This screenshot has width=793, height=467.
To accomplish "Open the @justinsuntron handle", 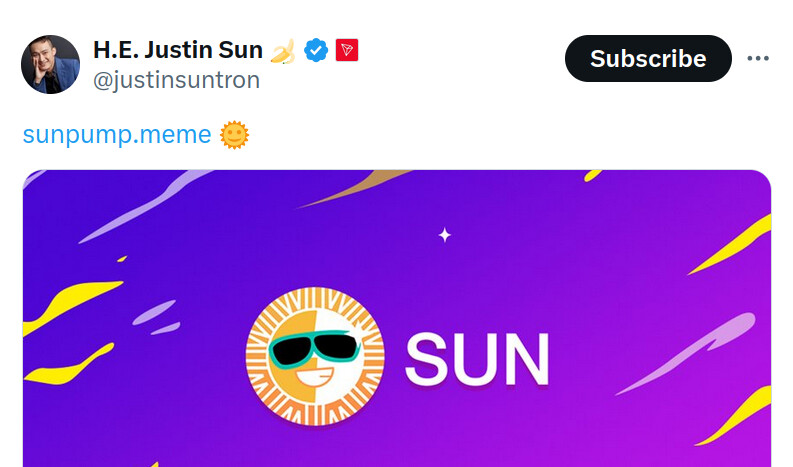I will (x=176, y=80).
